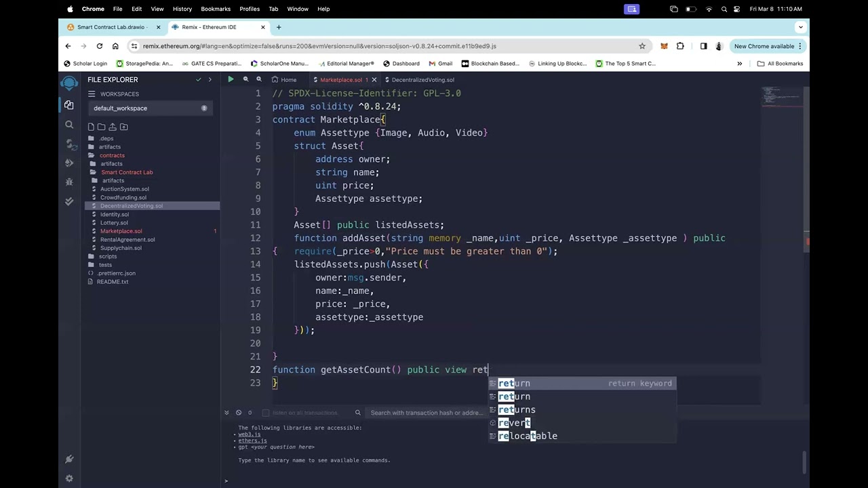The width and height of the screenshot is (868, 488).
Task: Click the ethers.js link in terminal
Action: pyautogui.click(x=252, y=441)
